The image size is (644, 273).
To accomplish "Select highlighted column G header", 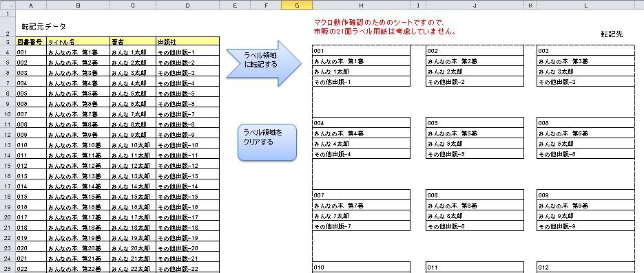I will 297,5.
